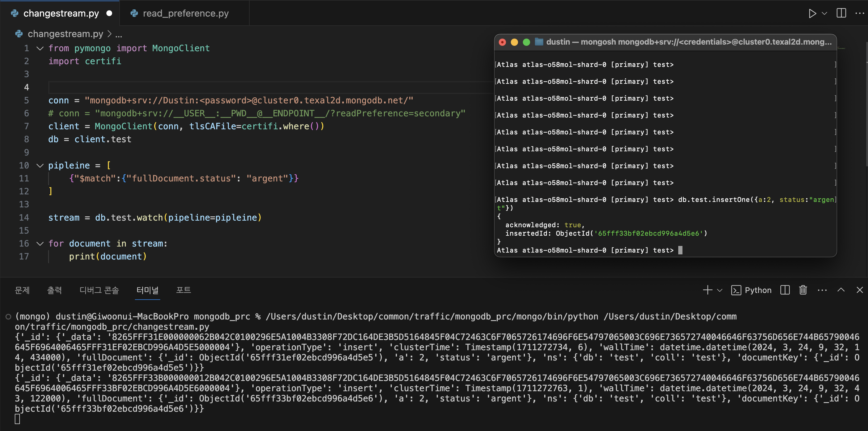This screenshot has height=431, width=868.
Task: Fold the import block on line 1
Action: (x=40, y=48)
